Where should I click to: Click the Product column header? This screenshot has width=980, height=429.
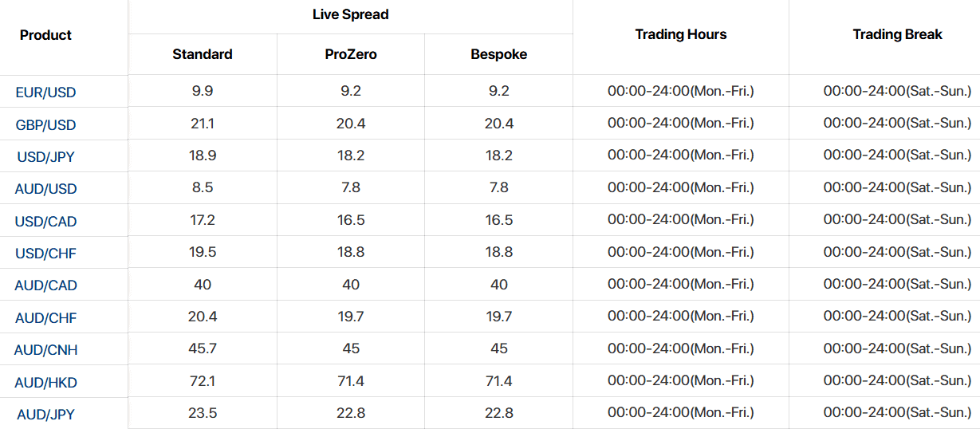point(45,35)
